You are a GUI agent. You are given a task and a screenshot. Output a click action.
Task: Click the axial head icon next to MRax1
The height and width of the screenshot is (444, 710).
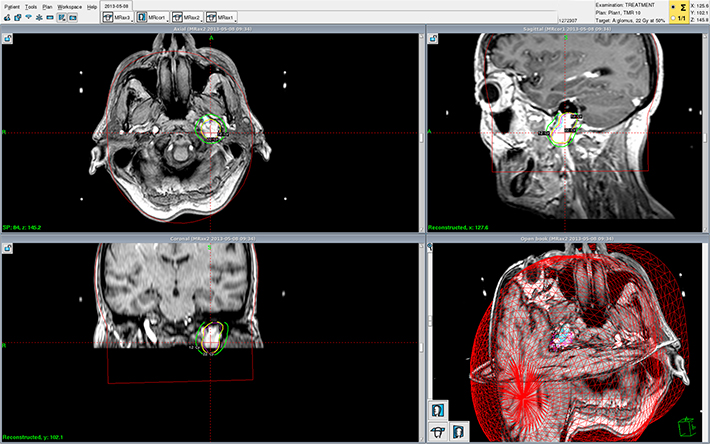[x=211, y=18]
